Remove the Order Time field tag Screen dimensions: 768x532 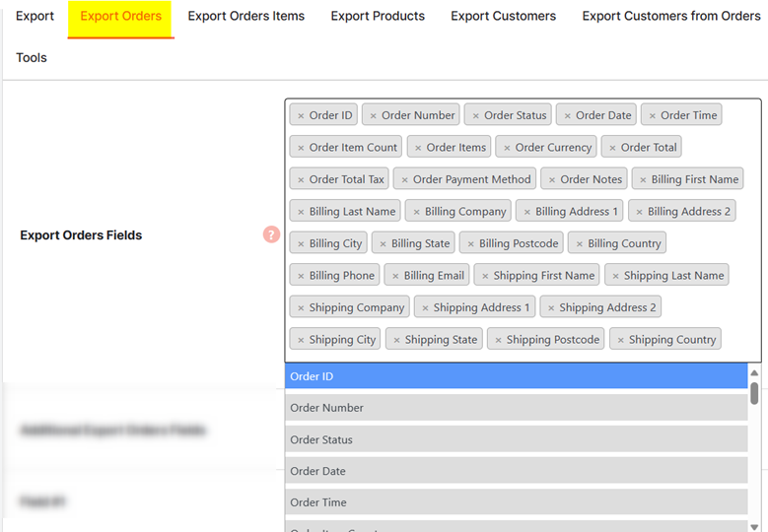(x=653, y=116)
